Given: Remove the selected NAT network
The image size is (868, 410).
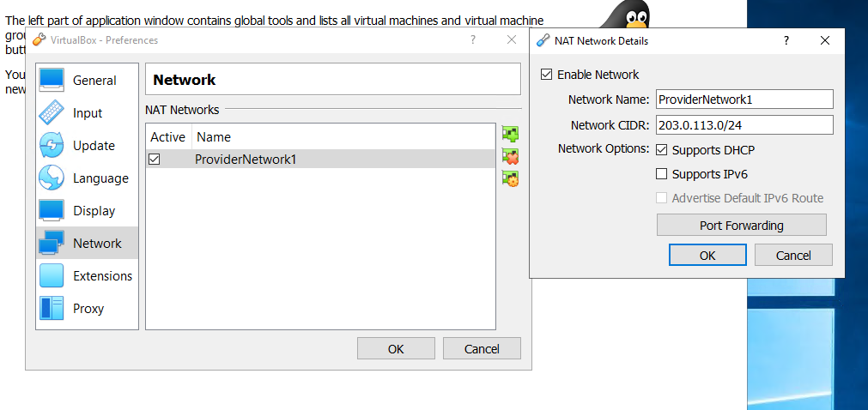Looking at the screenshot, I should 510,156.
